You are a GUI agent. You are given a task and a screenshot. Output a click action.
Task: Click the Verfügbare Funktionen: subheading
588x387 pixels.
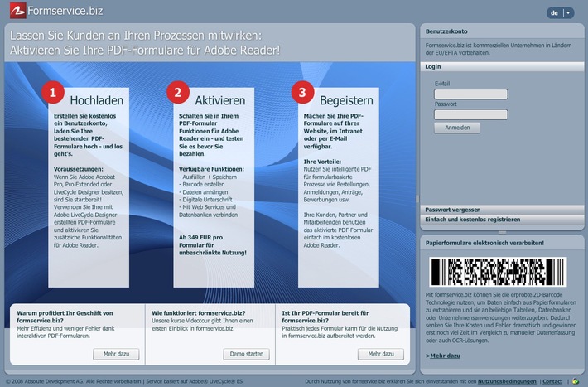[x=211, y=169]
